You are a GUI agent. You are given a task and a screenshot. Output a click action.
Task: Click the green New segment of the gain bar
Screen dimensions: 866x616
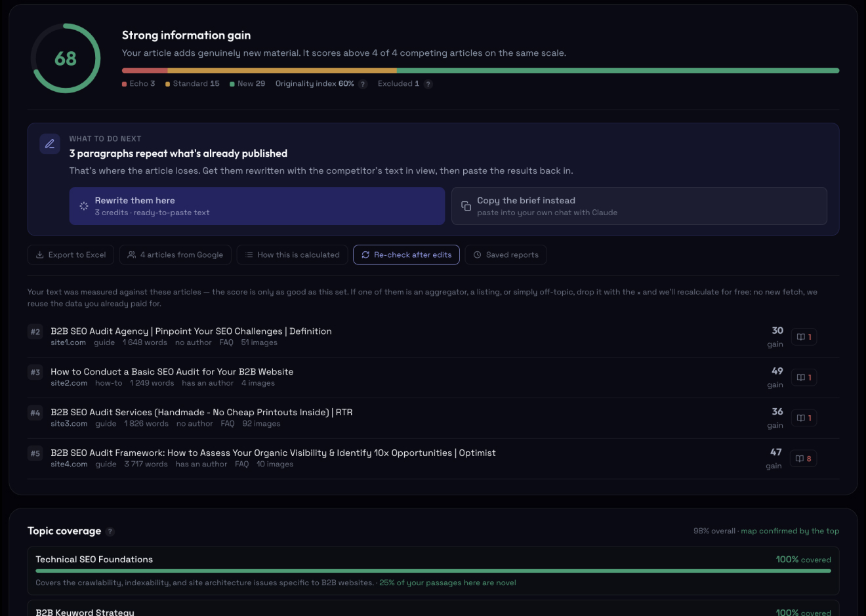pyautogui.click(x=618, y=70)
